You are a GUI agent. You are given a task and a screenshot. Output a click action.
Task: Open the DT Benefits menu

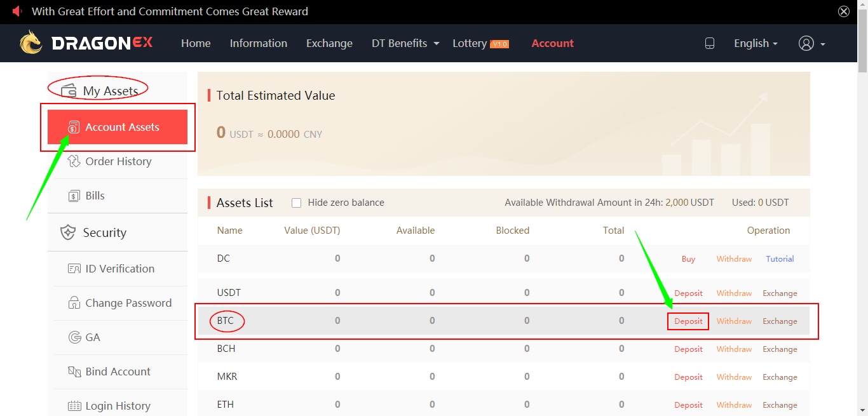point(399,43)
